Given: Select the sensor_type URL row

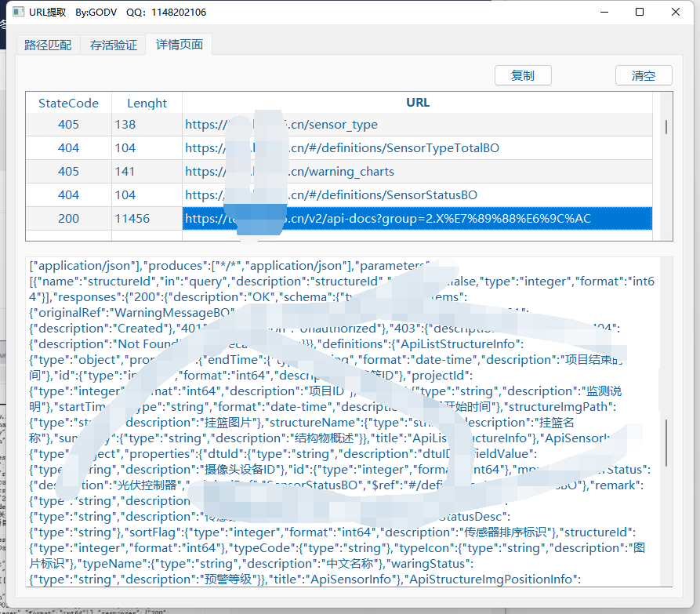Looking at the screenshot, I should [339, 125].
